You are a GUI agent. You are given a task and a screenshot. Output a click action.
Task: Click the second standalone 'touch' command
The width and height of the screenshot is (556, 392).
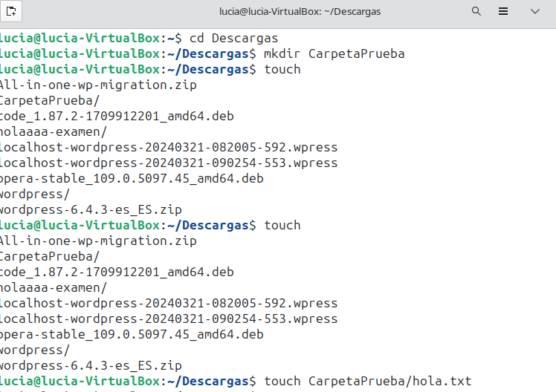[x=282, y=225]
